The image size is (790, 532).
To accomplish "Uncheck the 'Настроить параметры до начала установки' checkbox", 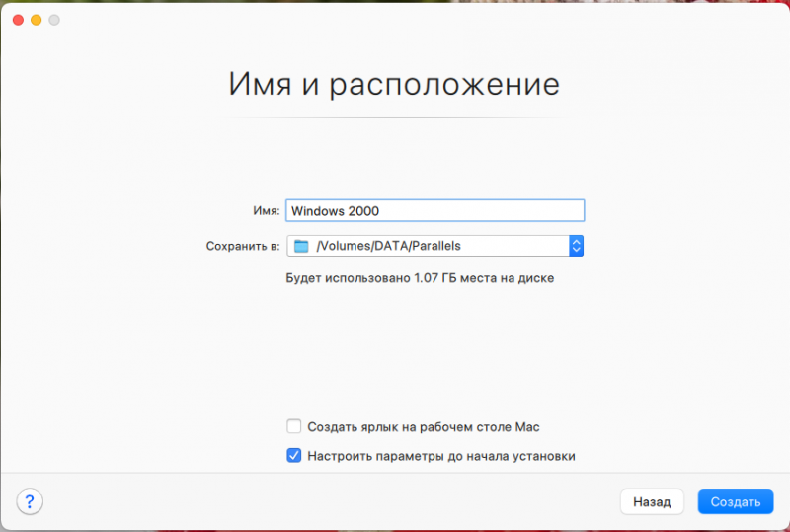I will click(293, 456).
